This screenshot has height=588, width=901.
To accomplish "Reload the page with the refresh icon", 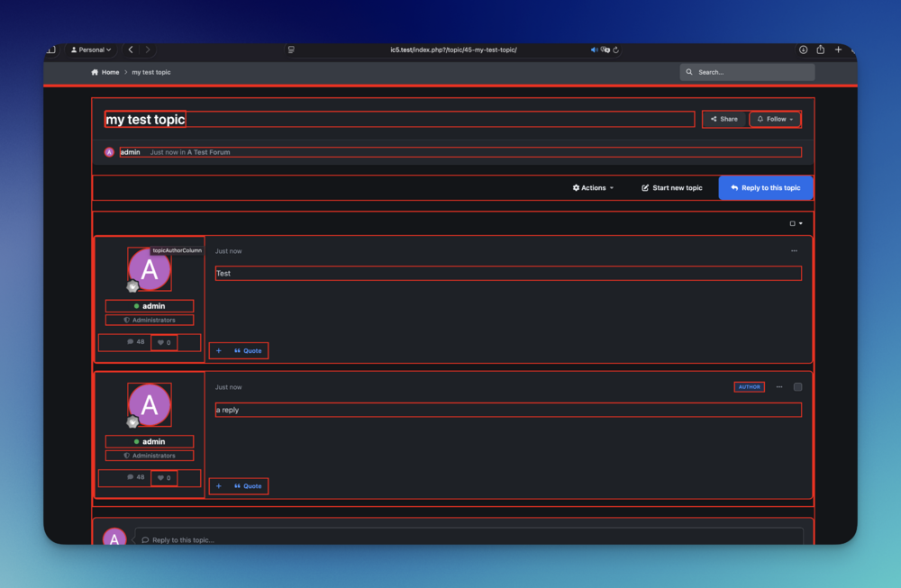I will 616,50.
